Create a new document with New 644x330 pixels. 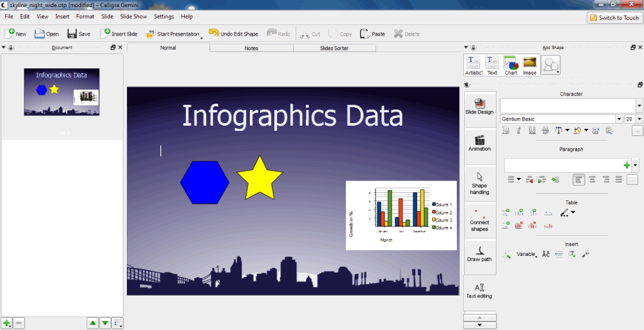point(15,34)
